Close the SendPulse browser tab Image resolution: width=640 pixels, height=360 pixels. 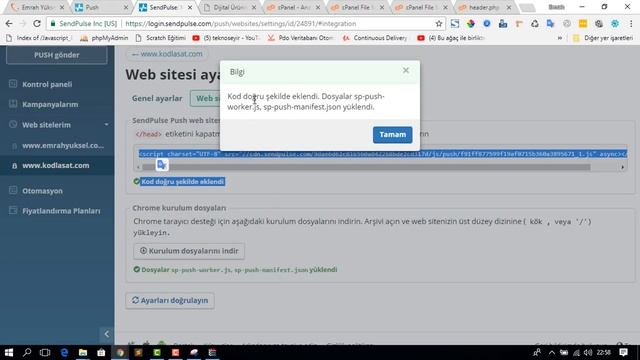(190, 7)
